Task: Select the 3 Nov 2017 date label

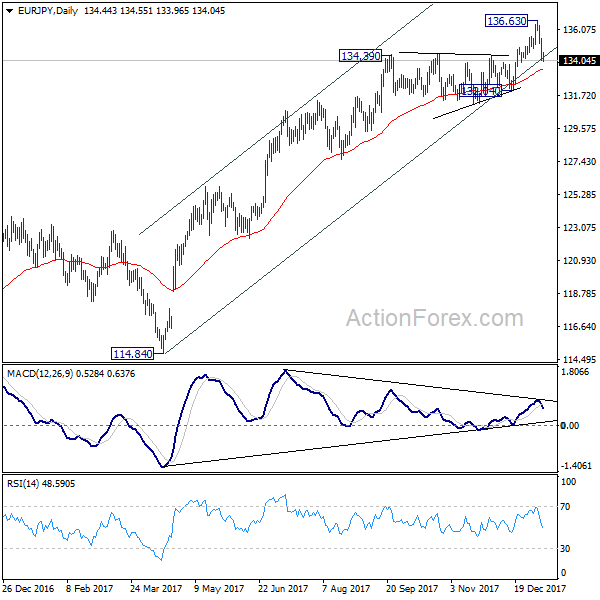Action: coord(474,589)
